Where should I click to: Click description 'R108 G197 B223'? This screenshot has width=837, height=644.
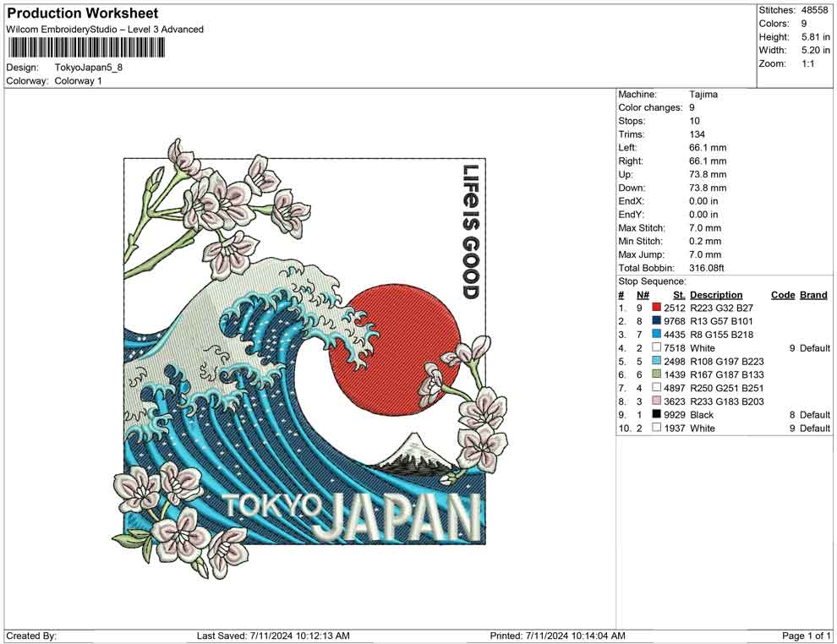coord(726,361)
